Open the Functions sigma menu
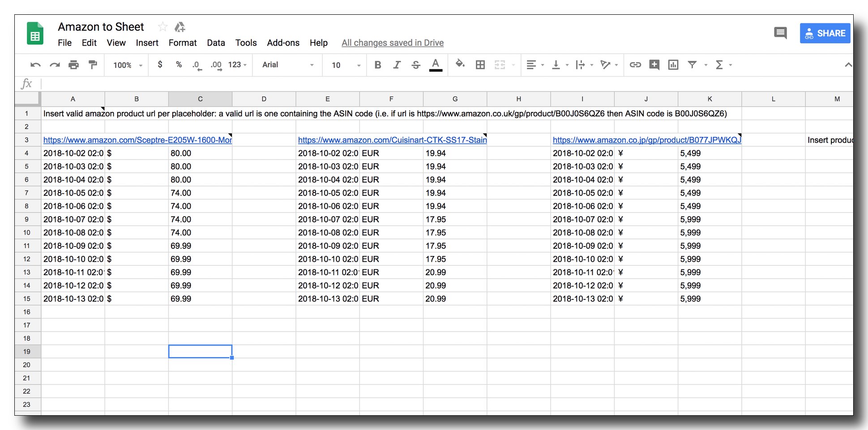868x430 pixels. point(723,65)
